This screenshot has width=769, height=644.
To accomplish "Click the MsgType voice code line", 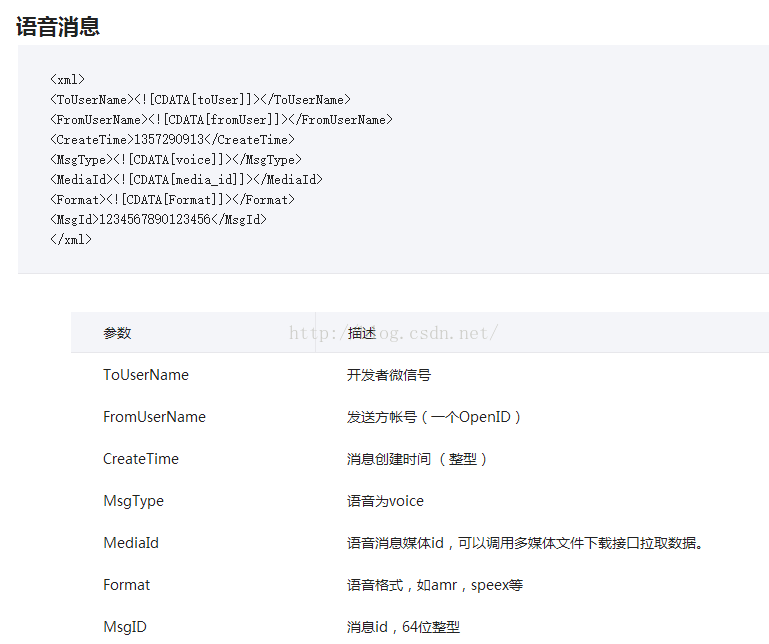I will pyautogui.click(x=176, y=160).
